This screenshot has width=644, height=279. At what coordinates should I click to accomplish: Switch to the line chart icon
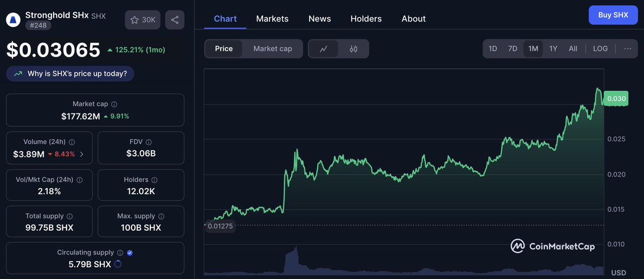(324, 49)
